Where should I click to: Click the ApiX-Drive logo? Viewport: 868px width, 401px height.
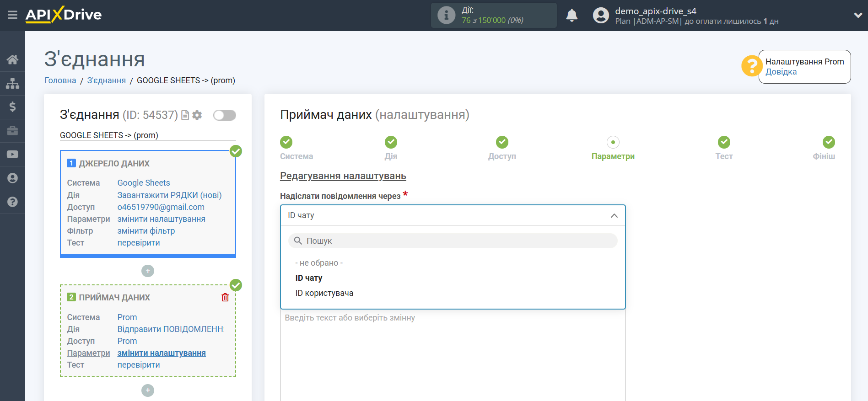click(x=64, y=15)
